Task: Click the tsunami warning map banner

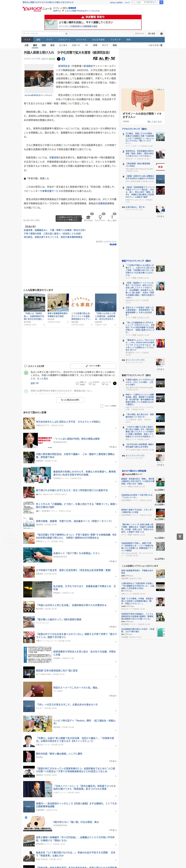Action: tap(93, 22)
